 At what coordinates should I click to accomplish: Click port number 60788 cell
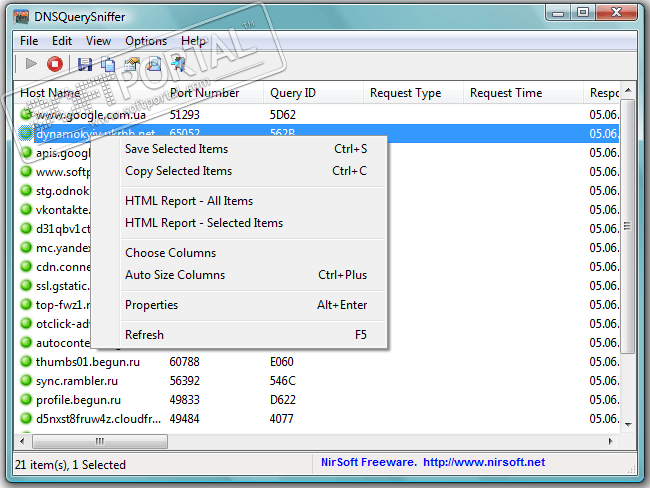(x=184, y=362)
